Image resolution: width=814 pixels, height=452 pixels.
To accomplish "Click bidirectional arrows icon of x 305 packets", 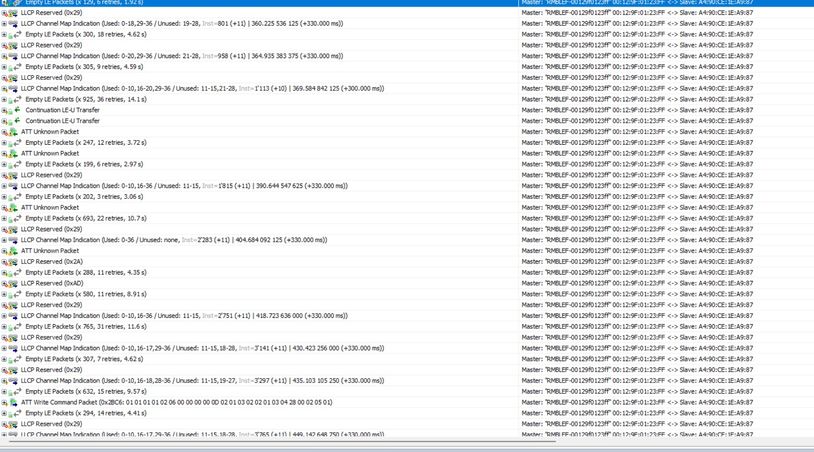I will click(18, 67).
